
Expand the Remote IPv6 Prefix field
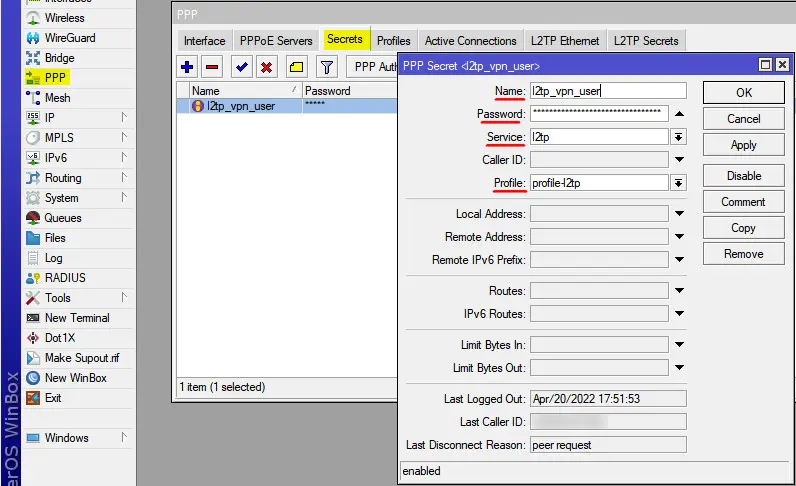tap(679, 260)
